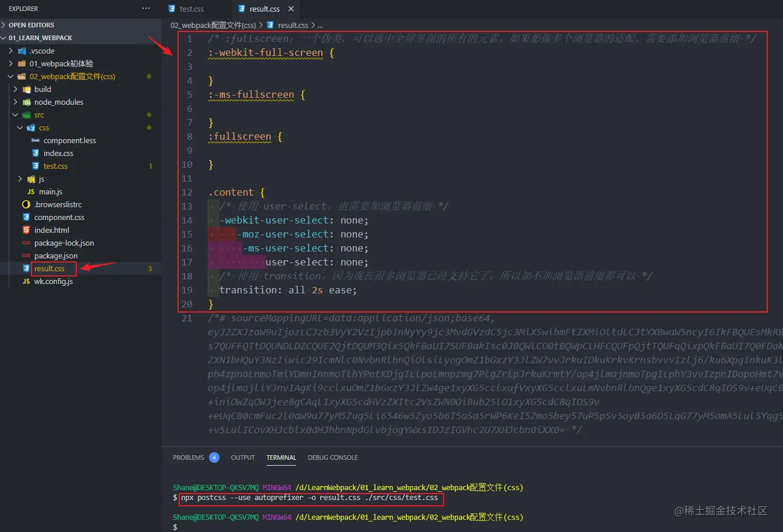Expand the .vscode folder chevron
Screen dimensions: 783x532
click(x=11, y=51)
